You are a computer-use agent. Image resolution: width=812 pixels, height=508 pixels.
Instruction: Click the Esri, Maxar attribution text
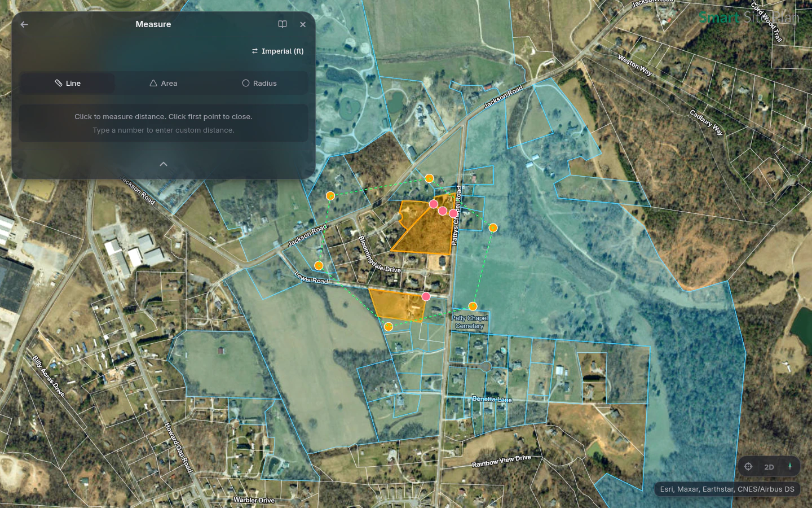click(727, 489)
